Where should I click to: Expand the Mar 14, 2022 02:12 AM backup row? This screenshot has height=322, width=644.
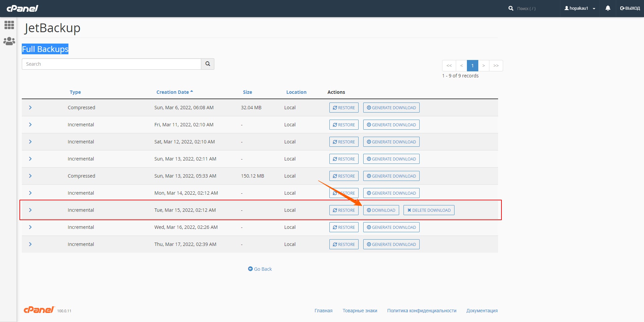[30, 193]
